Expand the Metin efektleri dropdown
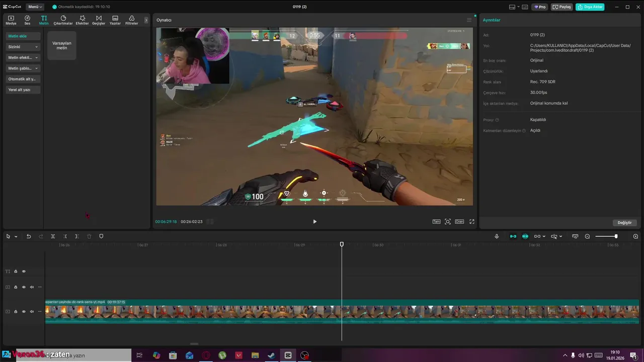This screenshot has height=362, width=644. click(23, 57)
